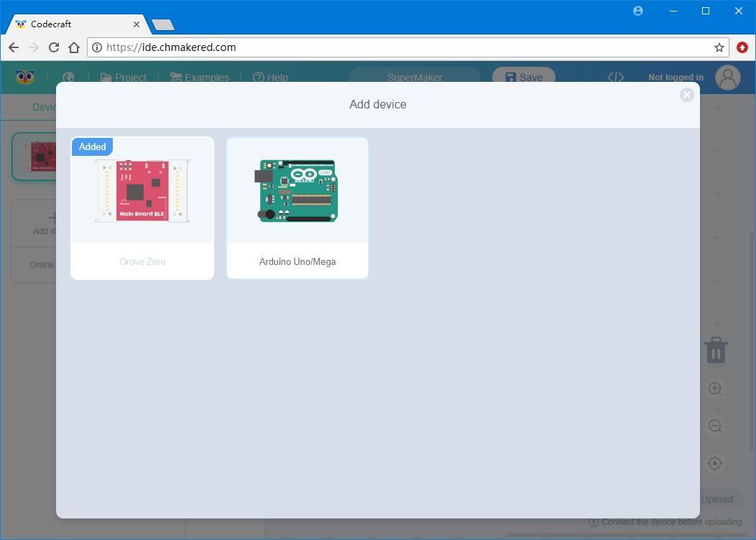Viewport: 756px width, 540px height.
Task: Click the Save button
Action: (523, 77)
